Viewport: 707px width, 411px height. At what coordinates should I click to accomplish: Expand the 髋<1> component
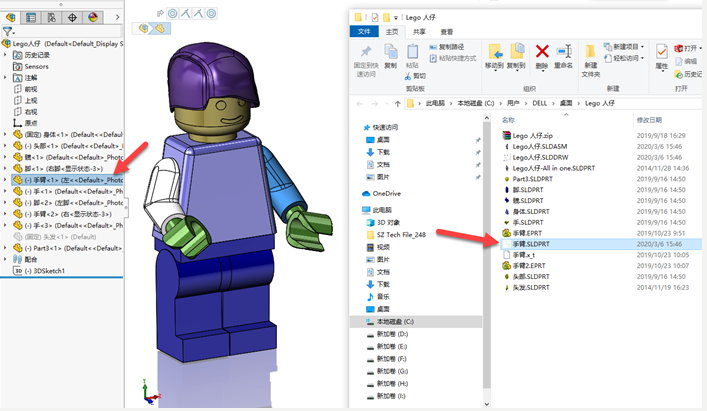tap(5, 157)
